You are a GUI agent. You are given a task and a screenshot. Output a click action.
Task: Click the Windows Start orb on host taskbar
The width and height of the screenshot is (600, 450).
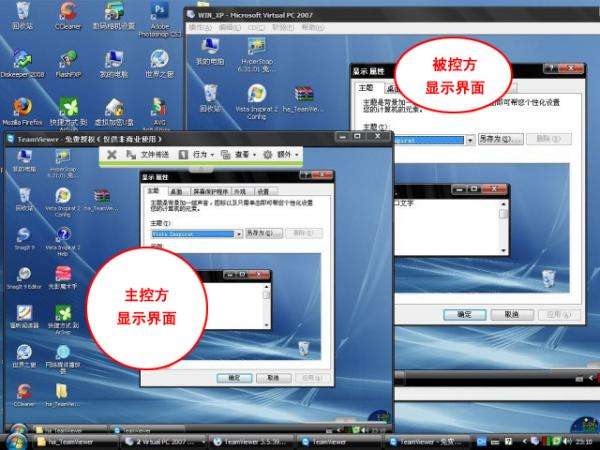click(x=15, y=442)
